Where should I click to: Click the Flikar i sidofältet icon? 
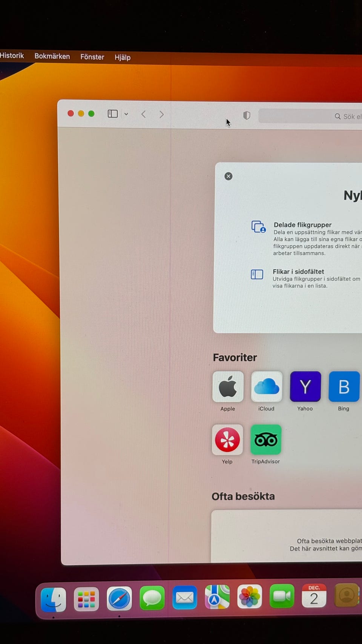click(257, 274)
